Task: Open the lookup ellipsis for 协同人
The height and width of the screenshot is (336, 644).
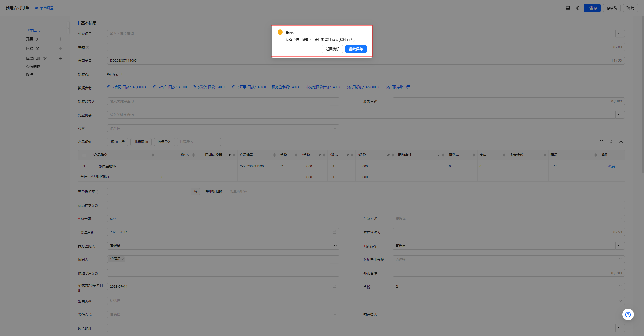Action: coord(335,259)
